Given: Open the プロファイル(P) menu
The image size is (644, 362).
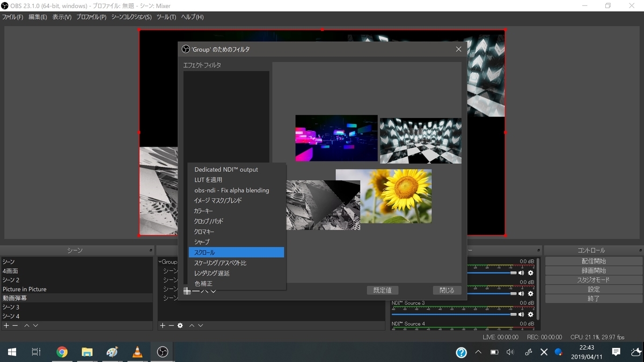Looking at the screenshot, I should (91, 17).
